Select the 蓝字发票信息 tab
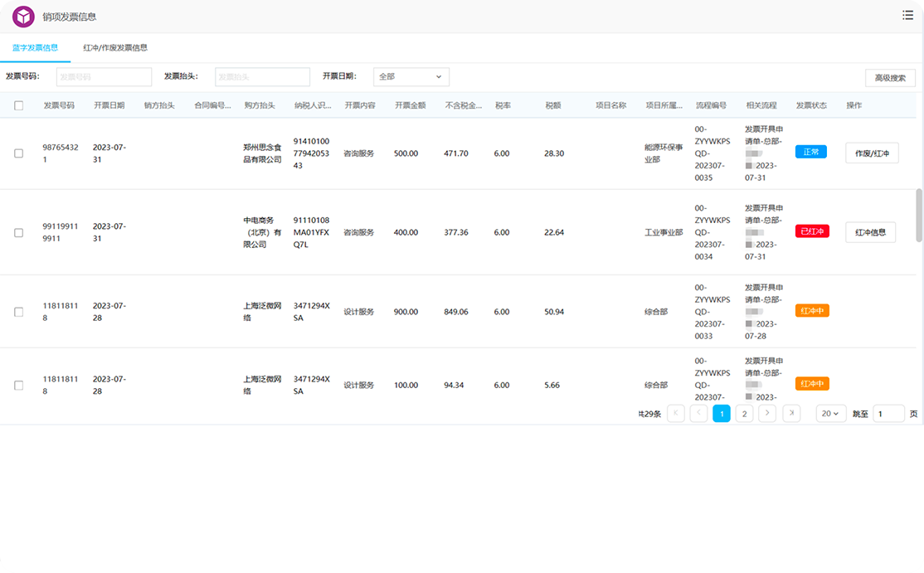The width and height of the screenshot is (924, 573). coord(36,48)
